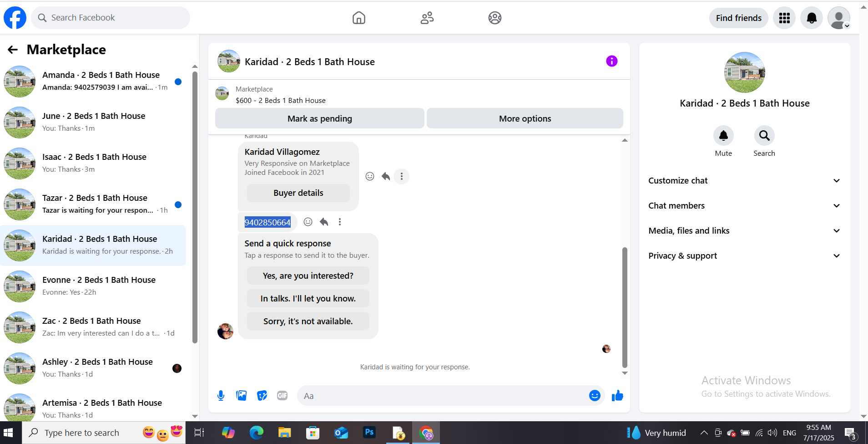Expand Chat members section

(x=744, y=206)
